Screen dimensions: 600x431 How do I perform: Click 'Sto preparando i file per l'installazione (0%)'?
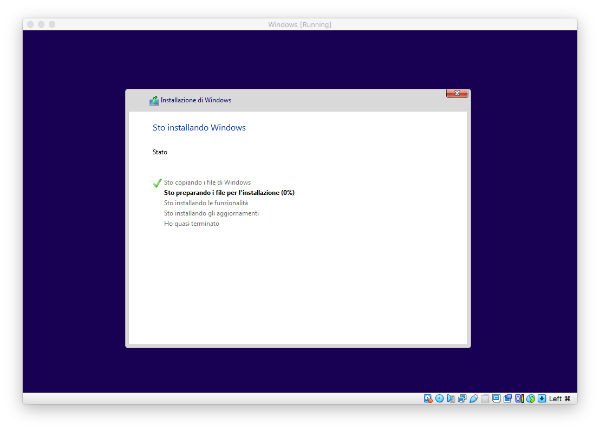(229, 193)
